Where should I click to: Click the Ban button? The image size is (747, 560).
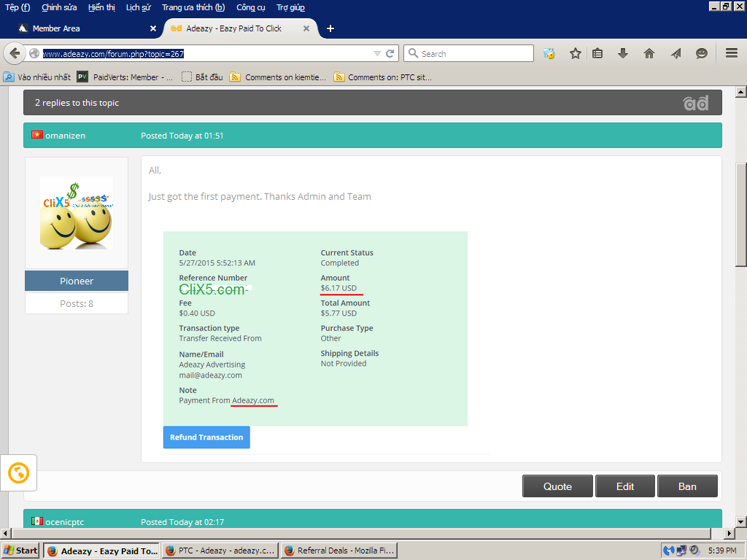click(x=687, y=486)
